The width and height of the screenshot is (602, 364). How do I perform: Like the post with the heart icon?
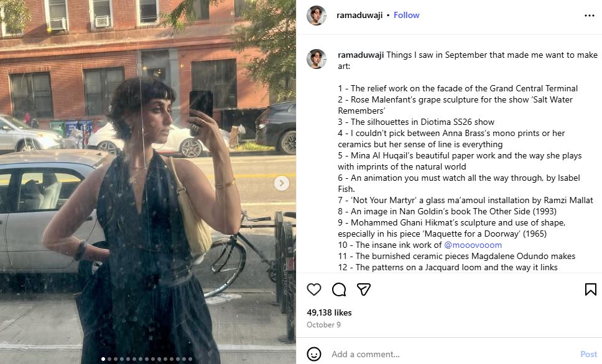pos(314,289)
